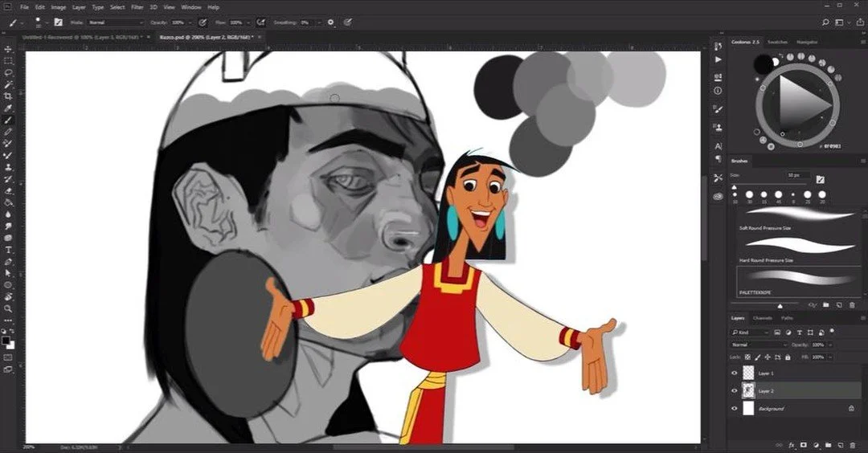The height and width of the screenshot is (453, 868).
Task: Expand the layer Fill dropdown arrow
Action: tap(830, 357)
